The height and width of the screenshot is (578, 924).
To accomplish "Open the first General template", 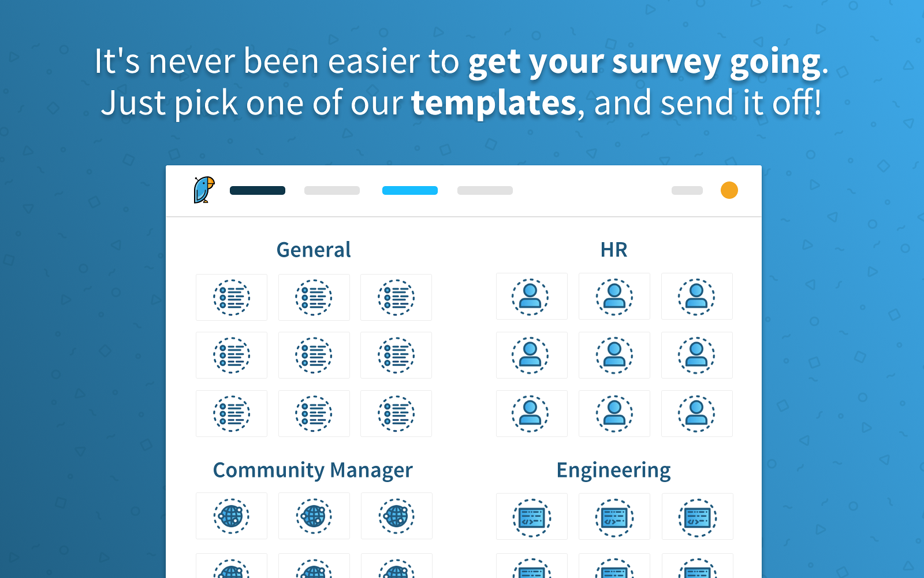I will pos(232,298).
